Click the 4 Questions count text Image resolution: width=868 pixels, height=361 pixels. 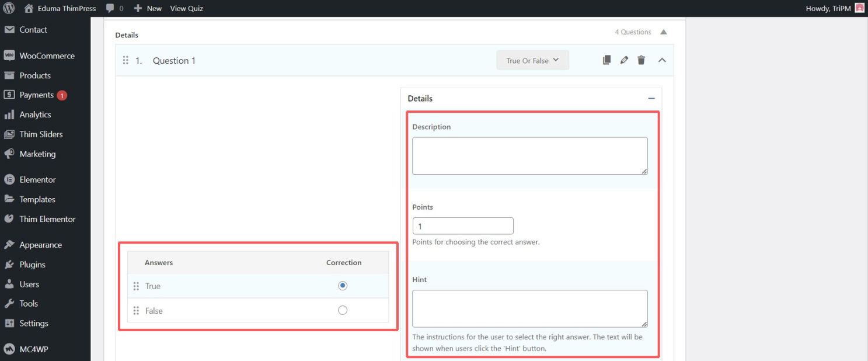pos(633,32)
